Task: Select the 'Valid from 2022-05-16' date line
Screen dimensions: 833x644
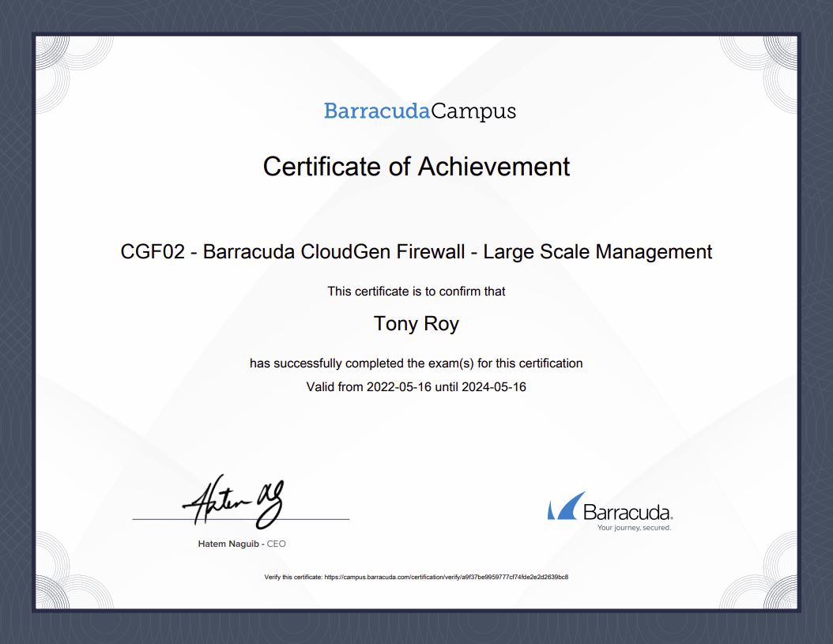Action: [416, 387]
